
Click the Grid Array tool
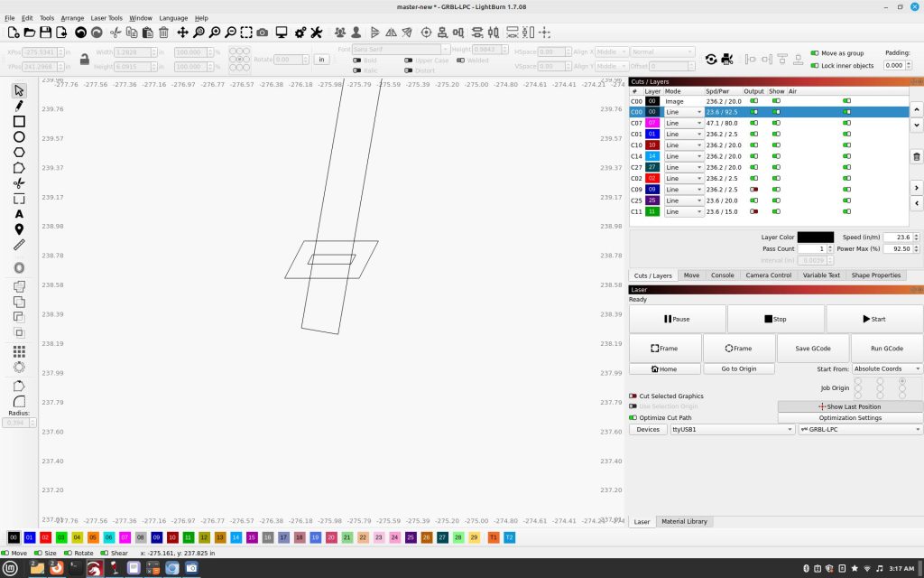click(x=19, y=351)
